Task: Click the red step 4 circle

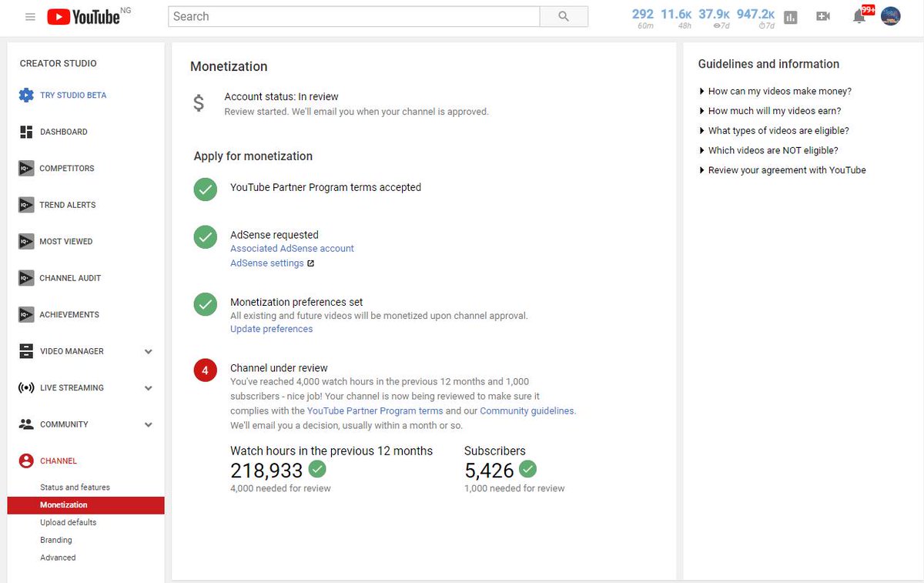Action: [x=205, y=370]
